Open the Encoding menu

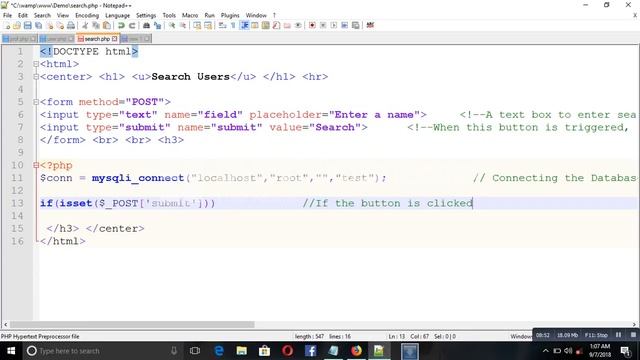pyautogui.click(x=87, y=15)
